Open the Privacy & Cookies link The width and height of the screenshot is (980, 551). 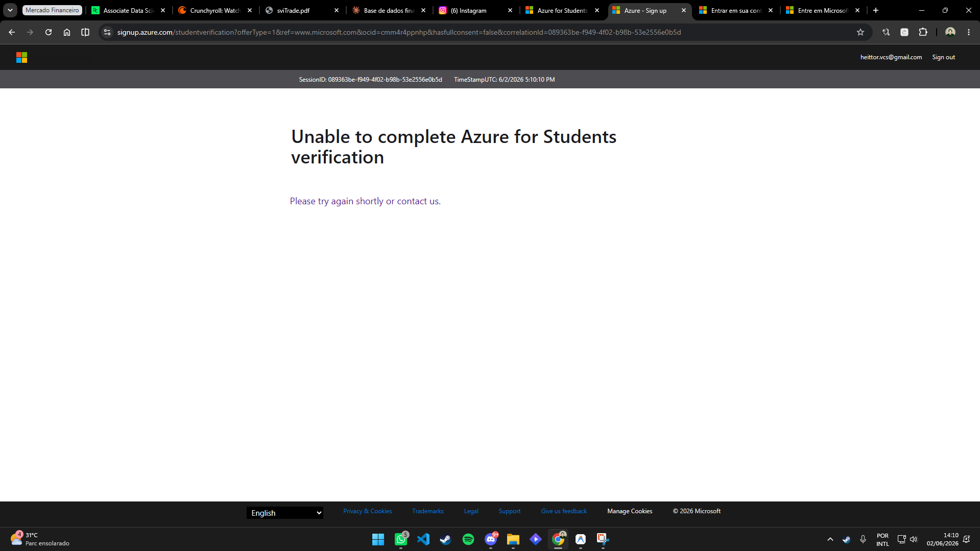[x=367, y=511]
